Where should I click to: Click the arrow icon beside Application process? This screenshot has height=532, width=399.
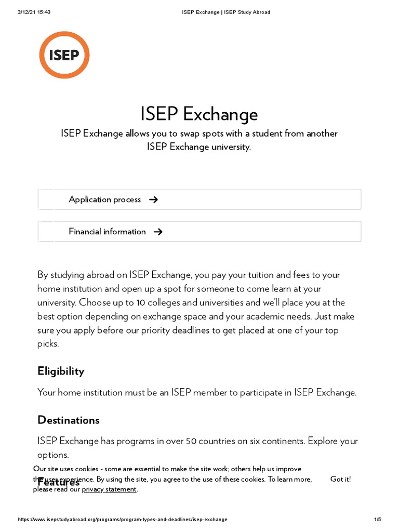tap(153, 199)
